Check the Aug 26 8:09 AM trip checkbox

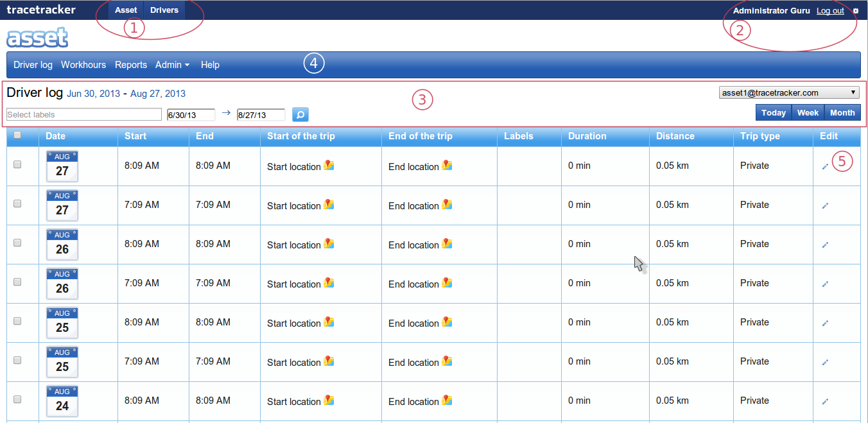(x=17, y=243)
